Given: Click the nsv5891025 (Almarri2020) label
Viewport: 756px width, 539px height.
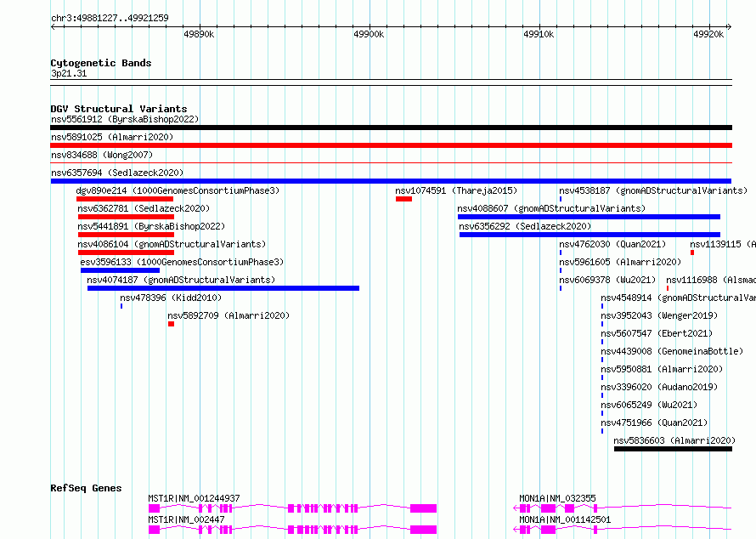Looking at the screenshot, I should [x=112, y=137].
